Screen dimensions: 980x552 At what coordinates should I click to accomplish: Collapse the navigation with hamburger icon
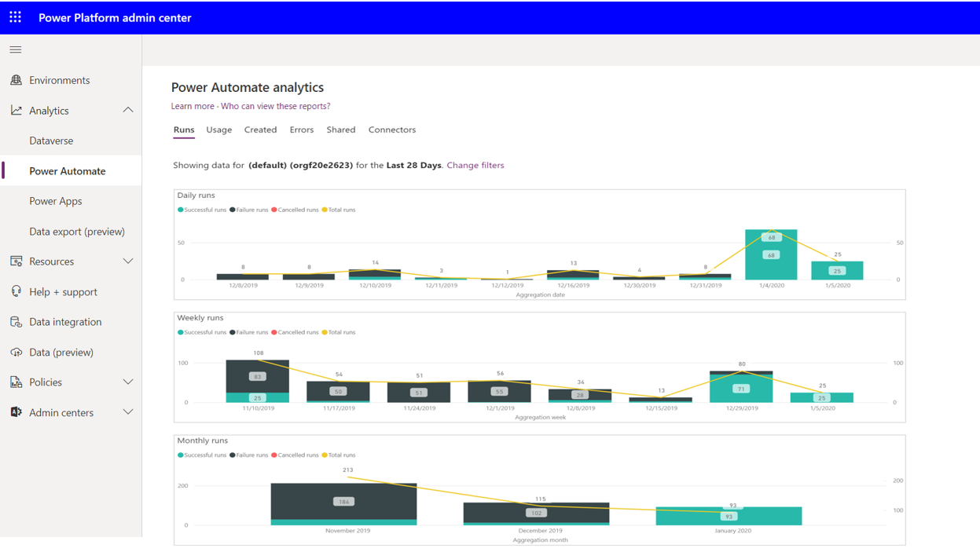click(15, 49)
